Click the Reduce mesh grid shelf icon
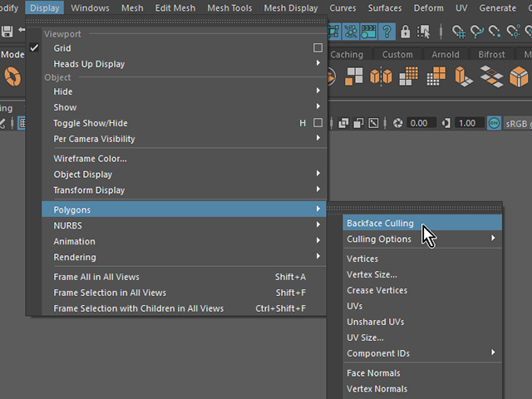The image size is (532, 399). [x=436, y=76]
